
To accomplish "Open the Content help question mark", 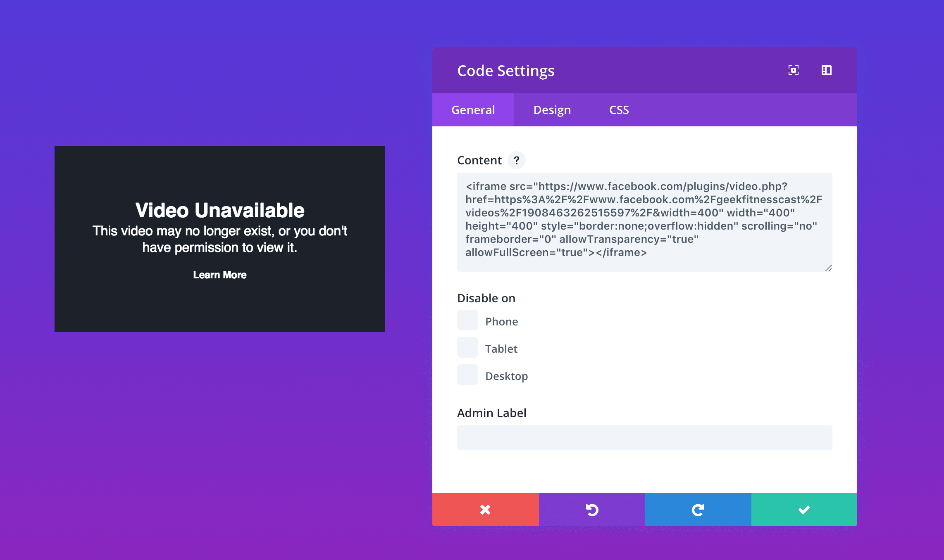I will [516, 160].
